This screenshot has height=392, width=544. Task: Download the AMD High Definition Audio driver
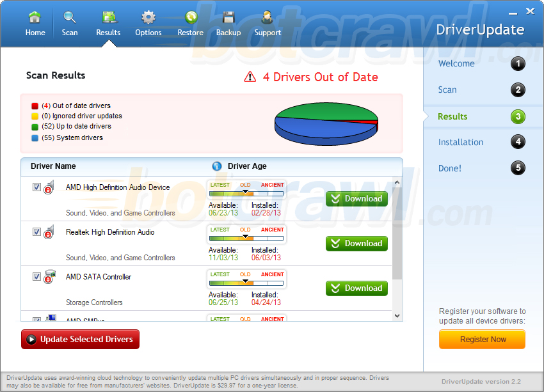coord(356,199)
